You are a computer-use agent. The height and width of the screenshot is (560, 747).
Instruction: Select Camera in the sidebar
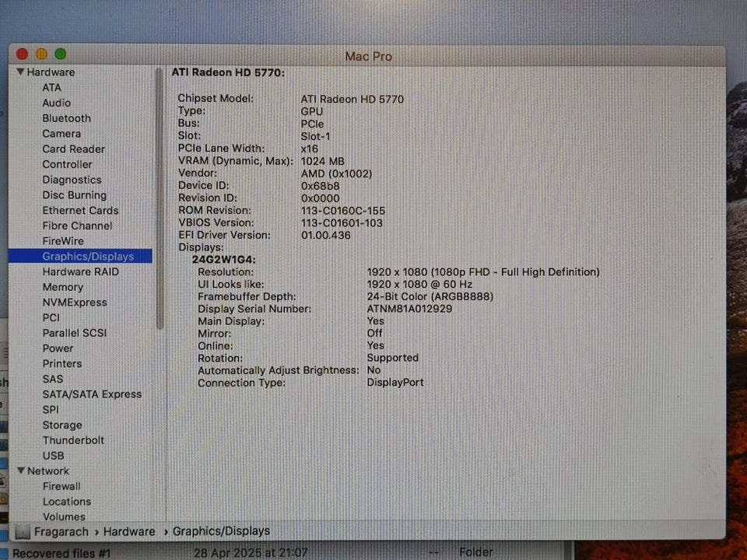(x=61, y=134)
